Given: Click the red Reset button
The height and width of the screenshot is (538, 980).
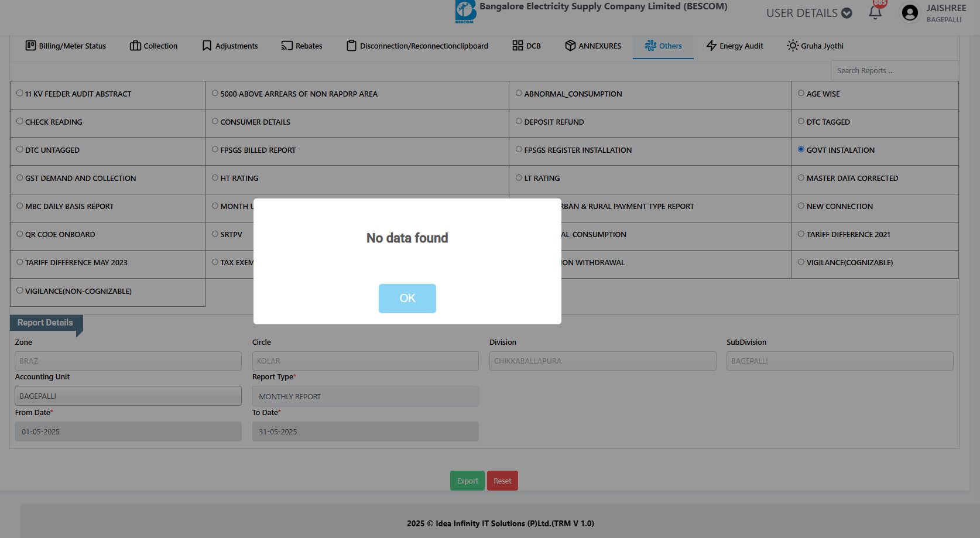Looking at the screenshot, I should 502,481.
